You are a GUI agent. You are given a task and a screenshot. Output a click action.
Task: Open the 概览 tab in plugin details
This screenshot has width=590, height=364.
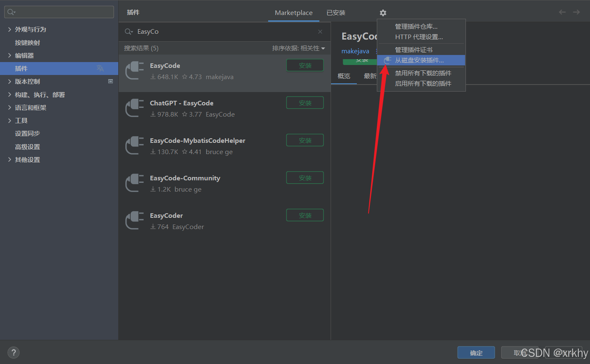point(344,76)
